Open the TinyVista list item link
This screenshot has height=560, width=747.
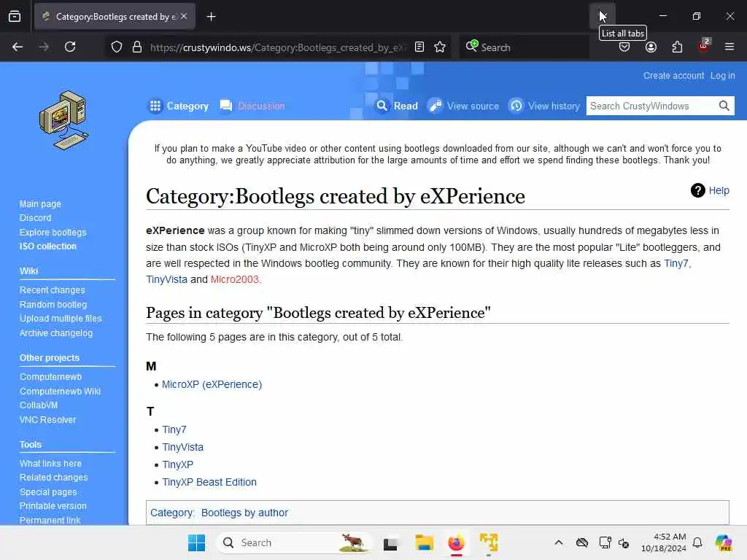click(x=182, y=447)
